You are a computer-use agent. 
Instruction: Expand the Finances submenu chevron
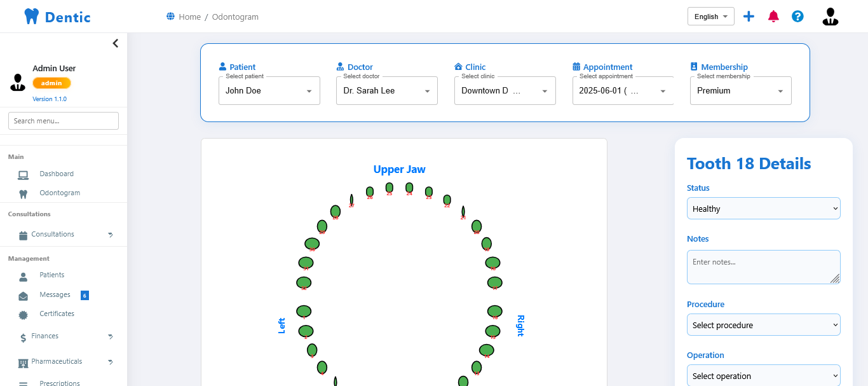[x=109, y=336]
